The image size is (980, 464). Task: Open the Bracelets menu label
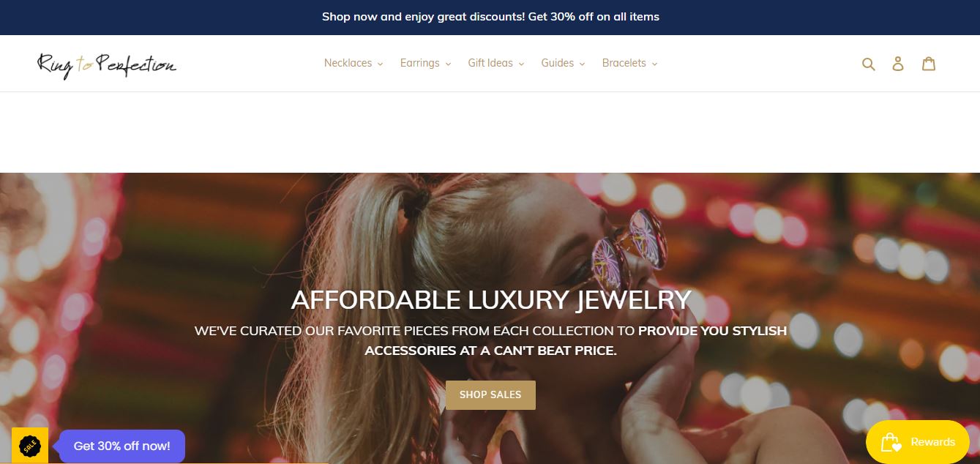point(624,63)
